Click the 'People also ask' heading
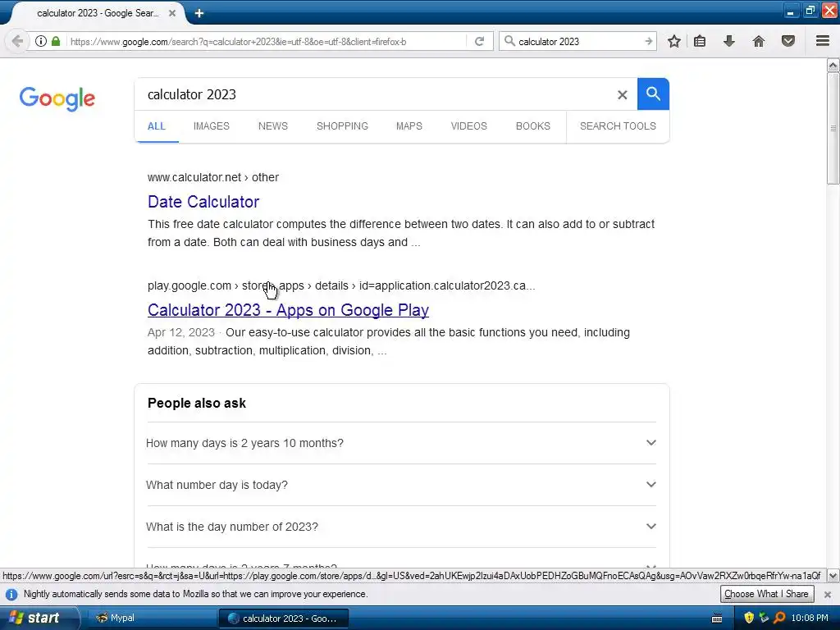Screen dimensions: 840x630 pyautogui.click(x=197, y=404)
